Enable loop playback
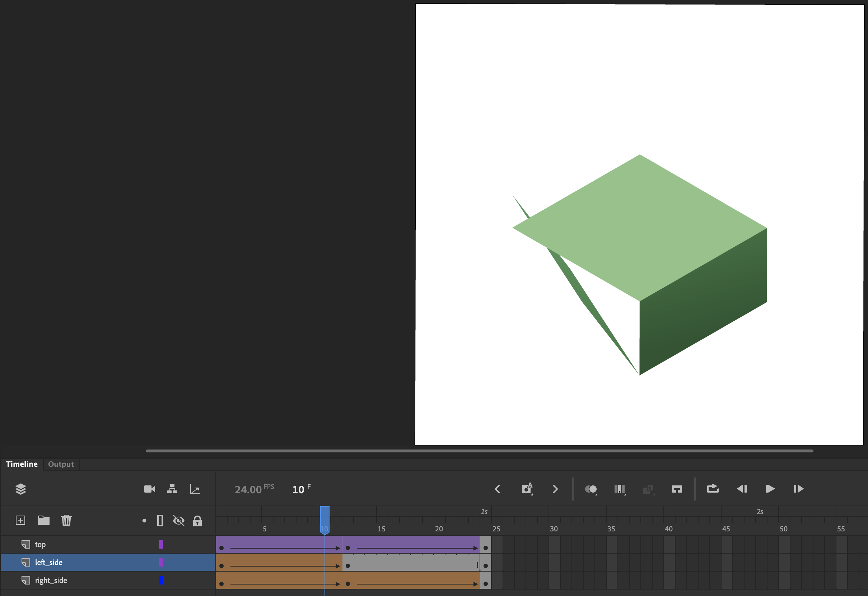 coord(712,489)
